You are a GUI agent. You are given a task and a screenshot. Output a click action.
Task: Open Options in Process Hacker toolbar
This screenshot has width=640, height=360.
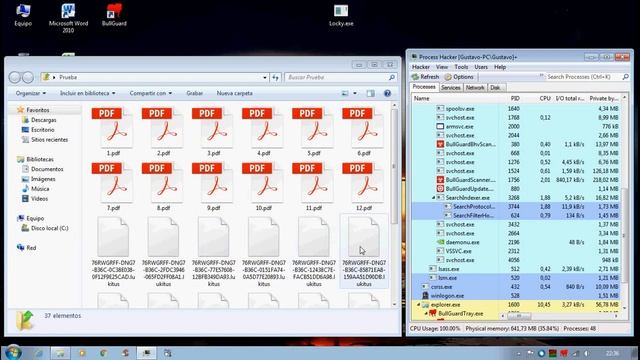459,77
